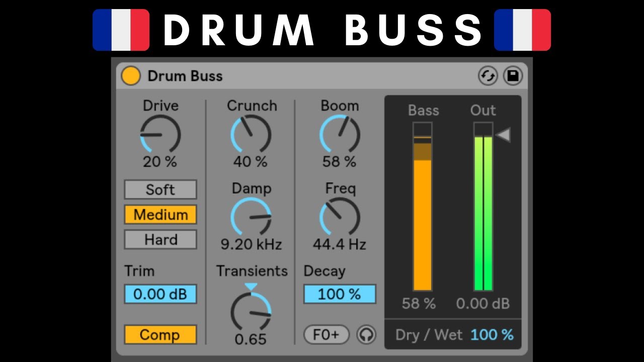Screen dimensions: 644x362
Task: Click the 40 % Crunch value
Action: [251, 162]
